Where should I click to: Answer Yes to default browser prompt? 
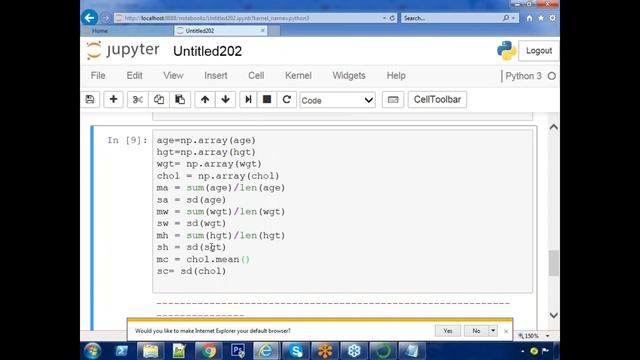coord(448,331)
